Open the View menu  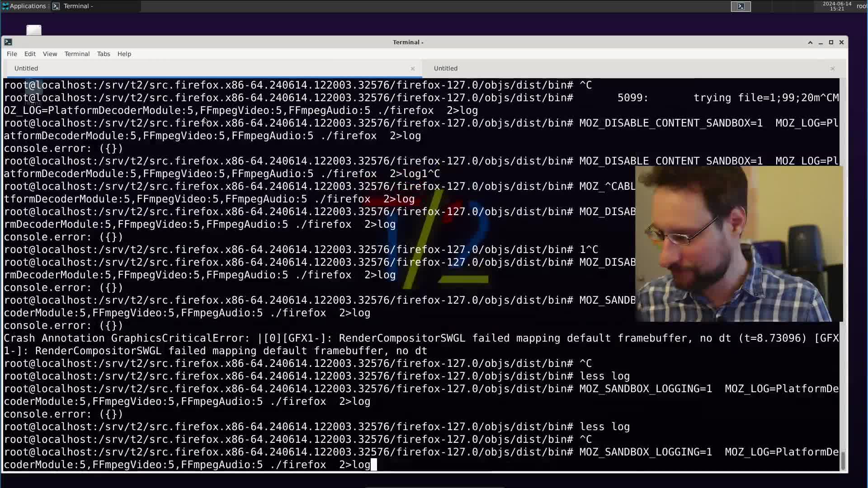[x=50, y=54]
